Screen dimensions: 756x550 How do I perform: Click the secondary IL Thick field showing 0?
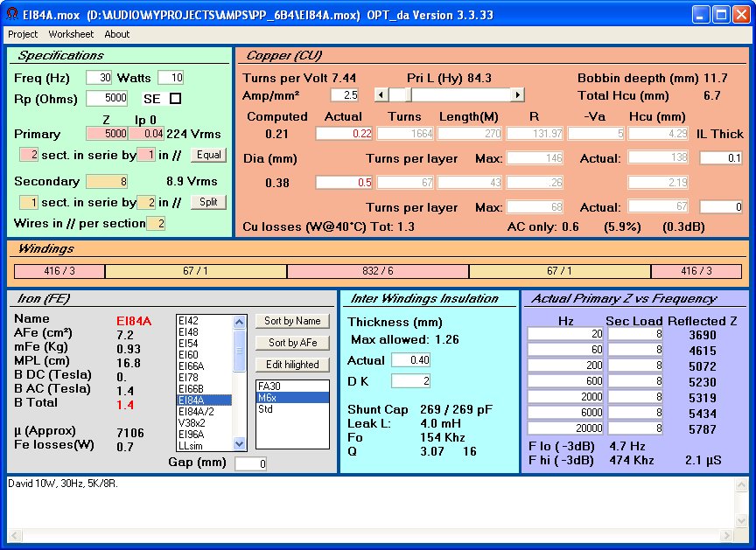[721, 207]
